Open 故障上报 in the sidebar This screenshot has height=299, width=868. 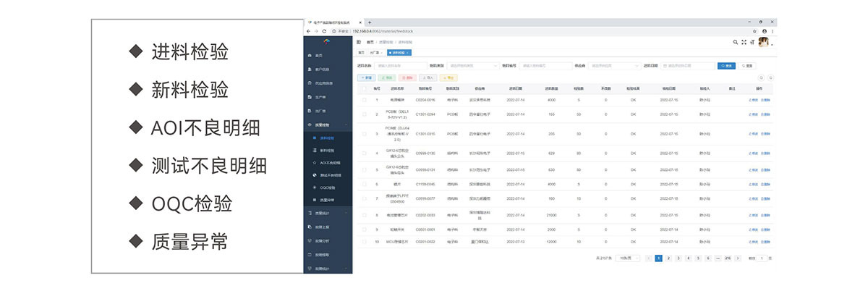327,227
